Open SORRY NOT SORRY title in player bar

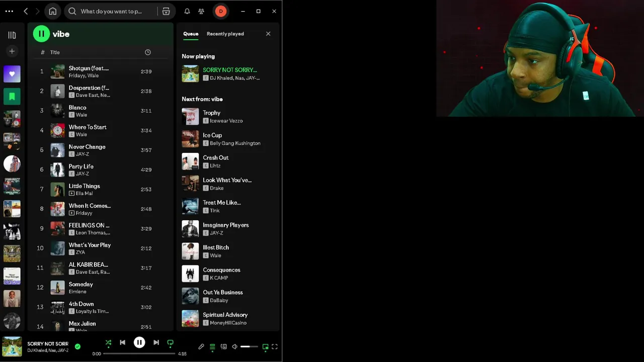(x=48, y=344)
